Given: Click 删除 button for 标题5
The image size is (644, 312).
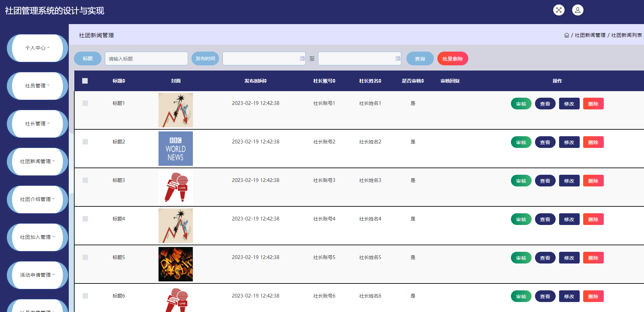Looking at the screenshot, I should (x=593, y=258).
